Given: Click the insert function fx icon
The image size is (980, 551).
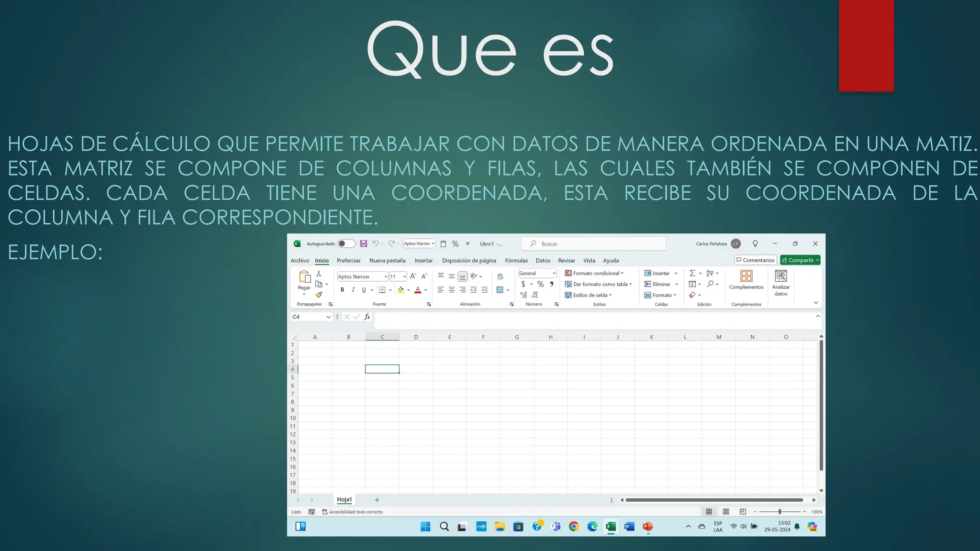Looking at the screenshot, I should pos(367,317).
